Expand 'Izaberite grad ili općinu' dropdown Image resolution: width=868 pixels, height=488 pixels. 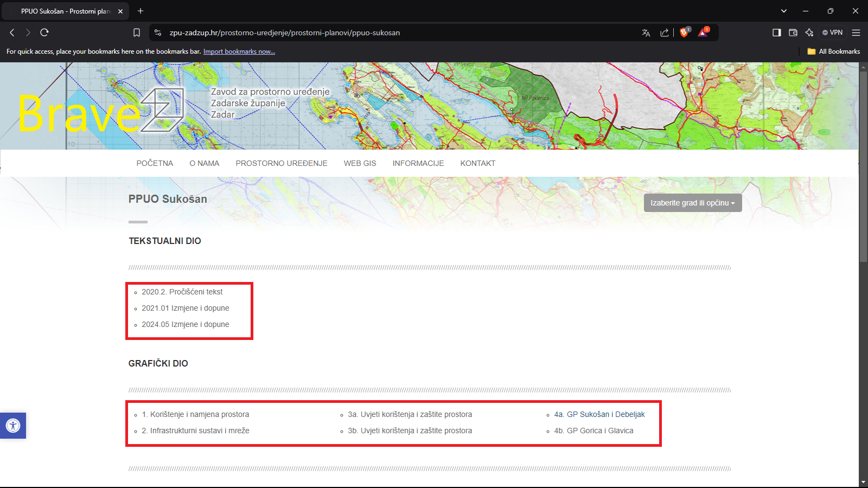click(x=692, y=203)
